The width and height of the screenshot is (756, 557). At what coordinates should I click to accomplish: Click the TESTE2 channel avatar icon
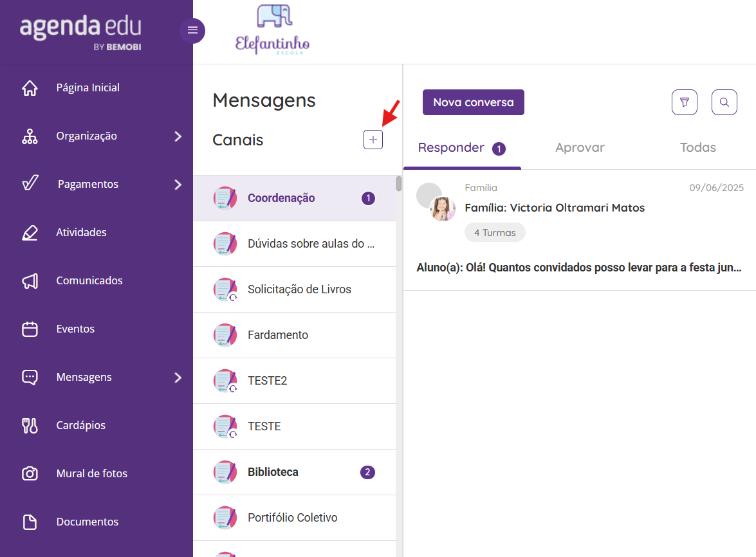[x=225, y=381]
